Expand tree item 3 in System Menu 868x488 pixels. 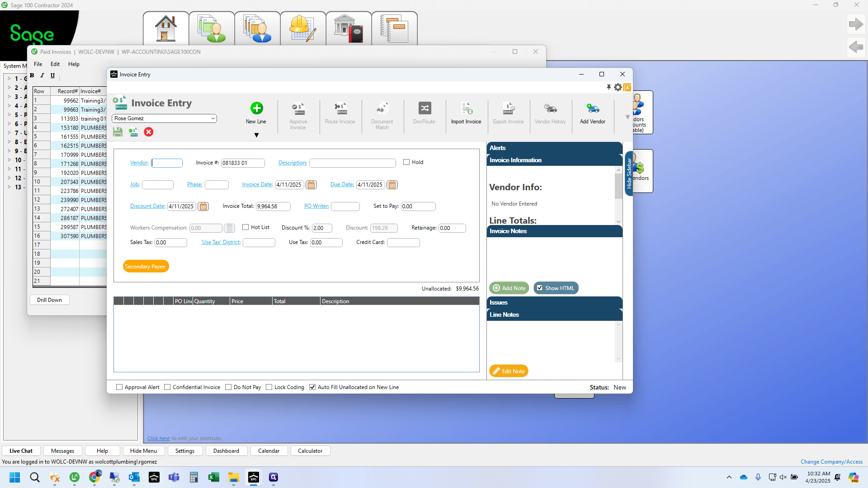(x=9, y=97)
